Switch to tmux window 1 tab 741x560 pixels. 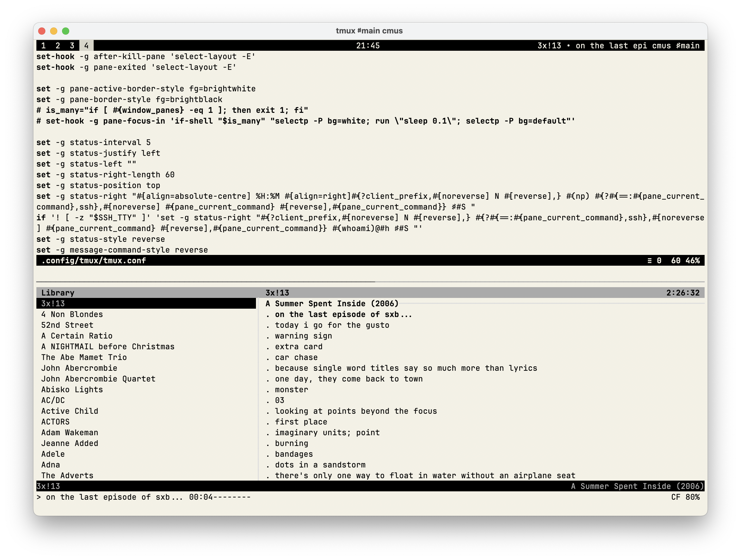click(x=44, y=46)
